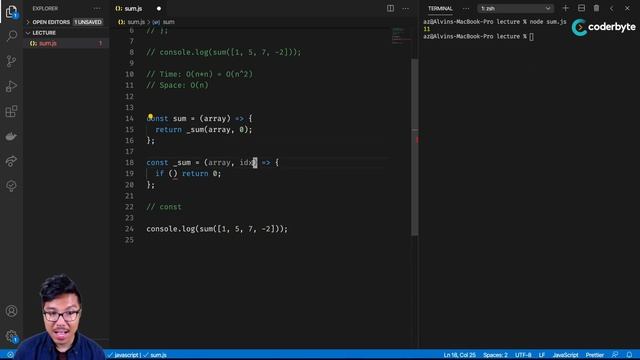
Task: Open the Explorer view in activity bar
Action: coord(11,11)
